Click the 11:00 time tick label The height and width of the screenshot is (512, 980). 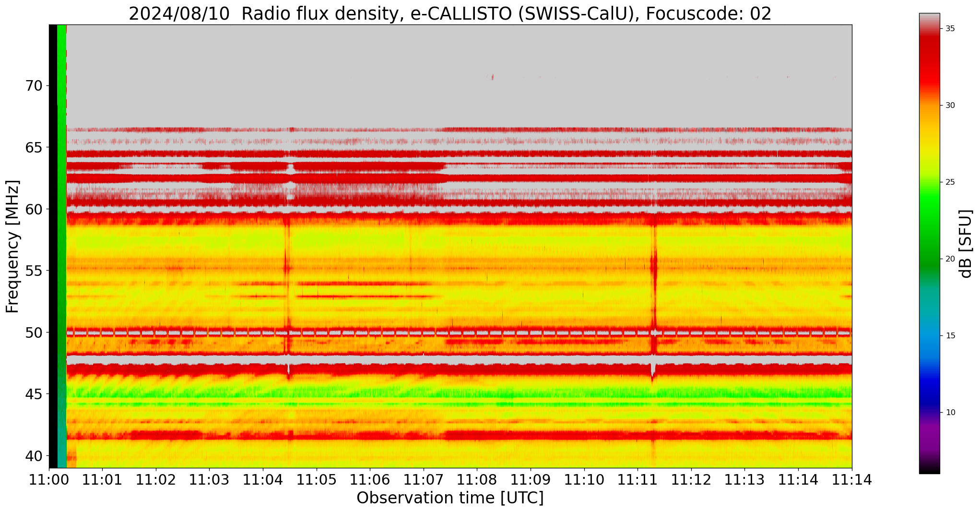coord(49,479)
